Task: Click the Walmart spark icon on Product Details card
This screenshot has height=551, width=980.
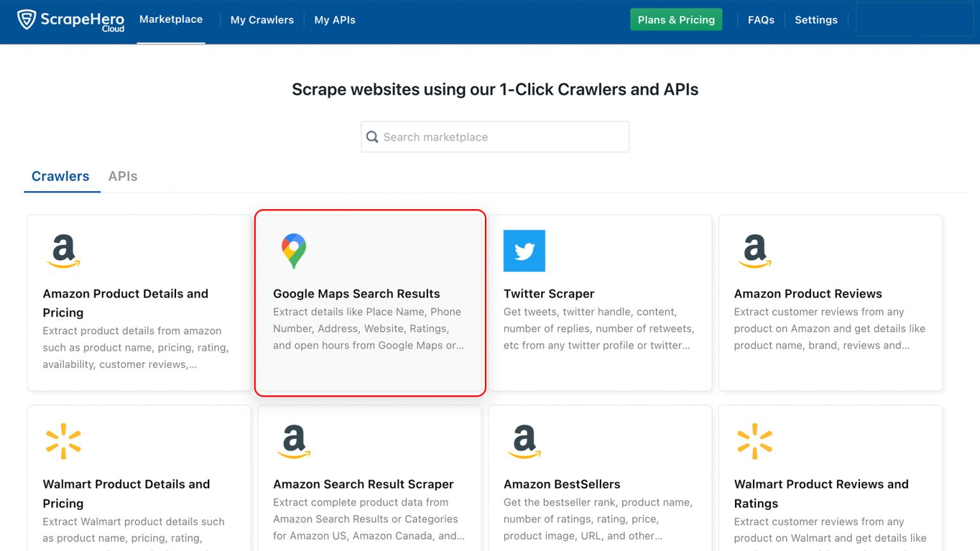Action: click(63, 441)
